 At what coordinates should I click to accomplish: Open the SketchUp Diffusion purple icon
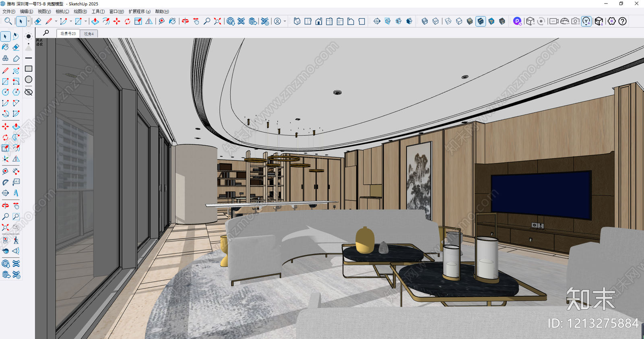point(517,21)
